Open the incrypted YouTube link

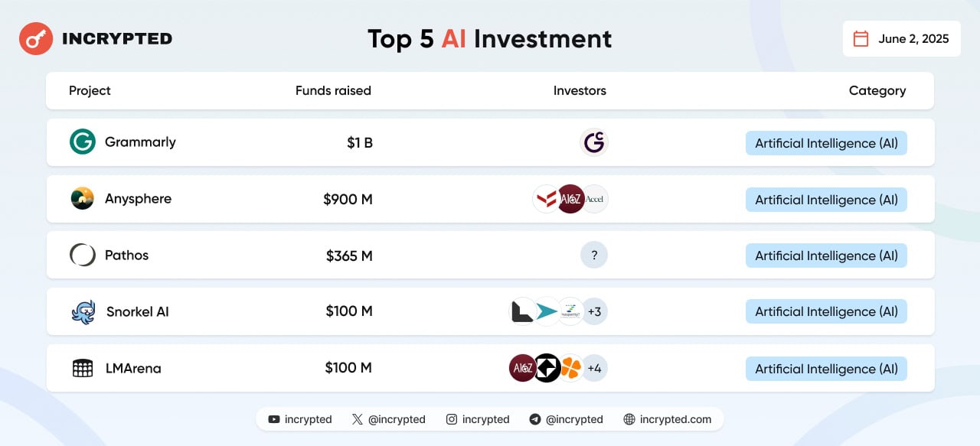tap(299, 419)
